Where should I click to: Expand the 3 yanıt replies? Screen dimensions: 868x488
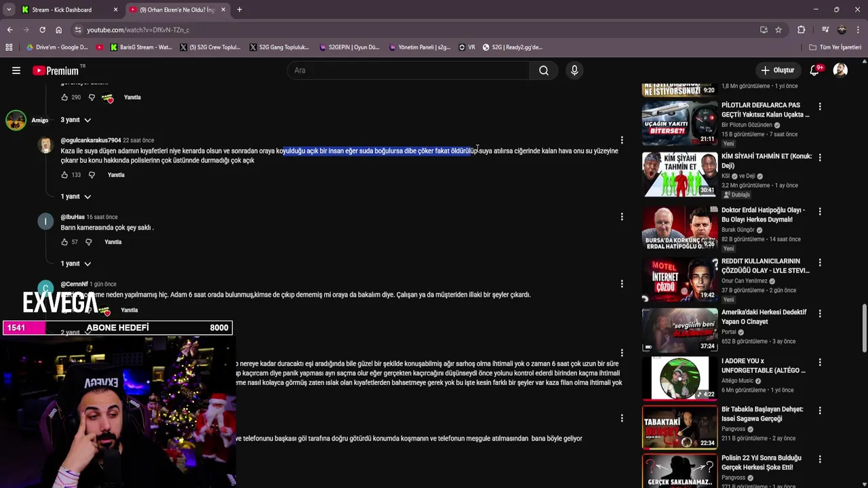pos(75,120)
